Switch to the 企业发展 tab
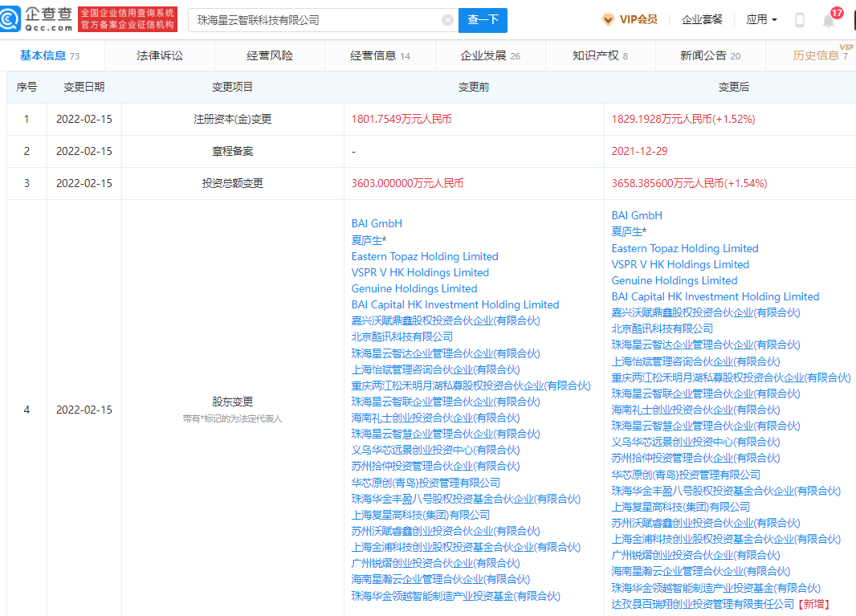The image size is (856, 616). click(491, 55)
